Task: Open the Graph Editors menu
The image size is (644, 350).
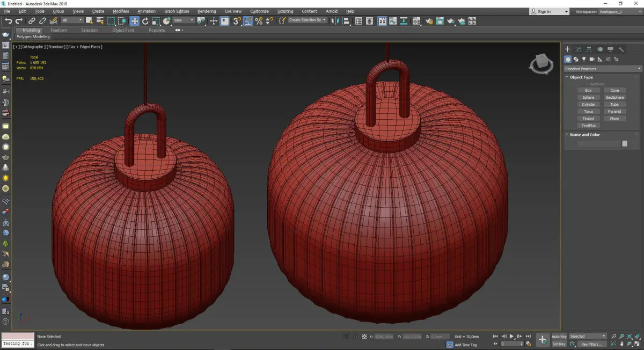Action: (x=177, y=11)
